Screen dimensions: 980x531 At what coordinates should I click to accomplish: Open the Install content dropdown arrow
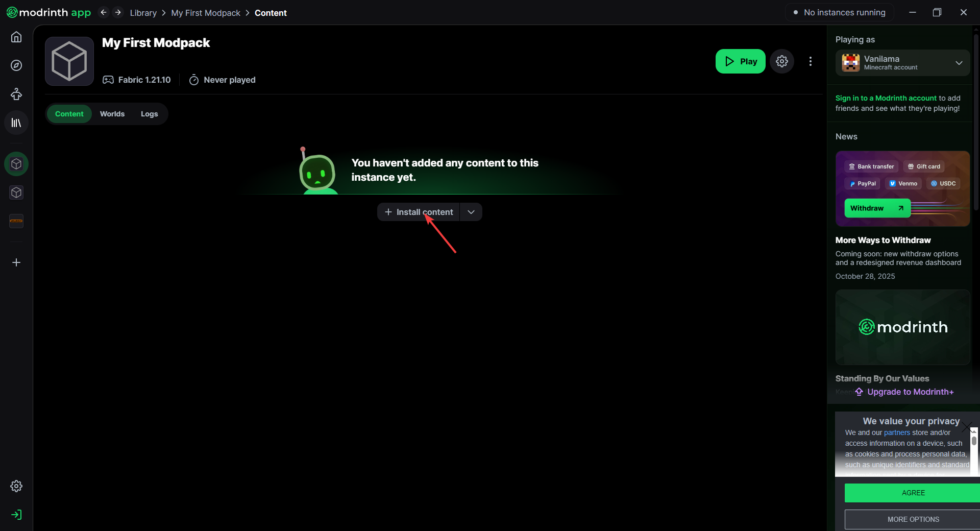coord(471,212)
